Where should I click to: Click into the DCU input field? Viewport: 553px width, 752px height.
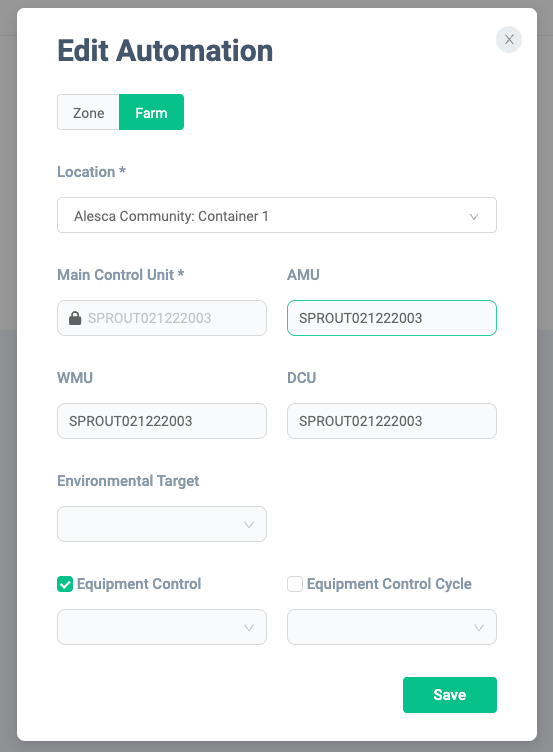tap(392, 421)
